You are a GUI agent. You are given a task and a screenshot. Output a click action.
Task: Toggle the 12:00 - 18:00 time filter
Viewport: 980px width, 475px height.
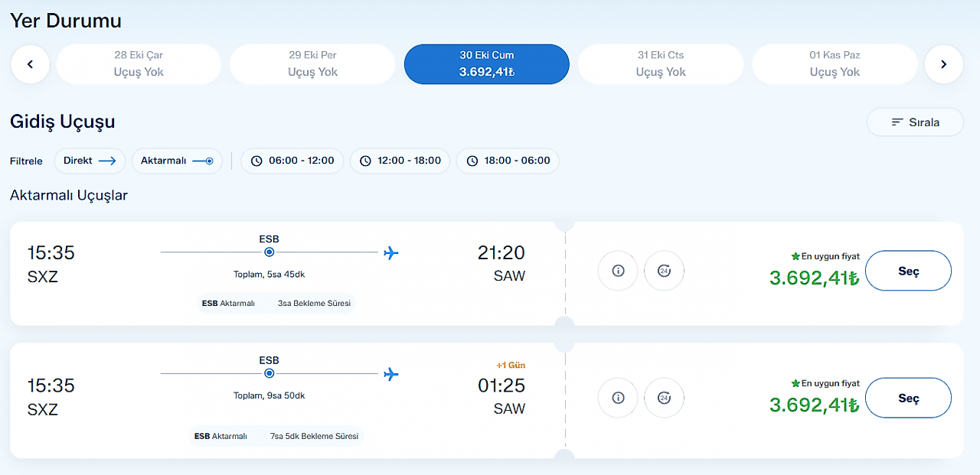[400, 161]
